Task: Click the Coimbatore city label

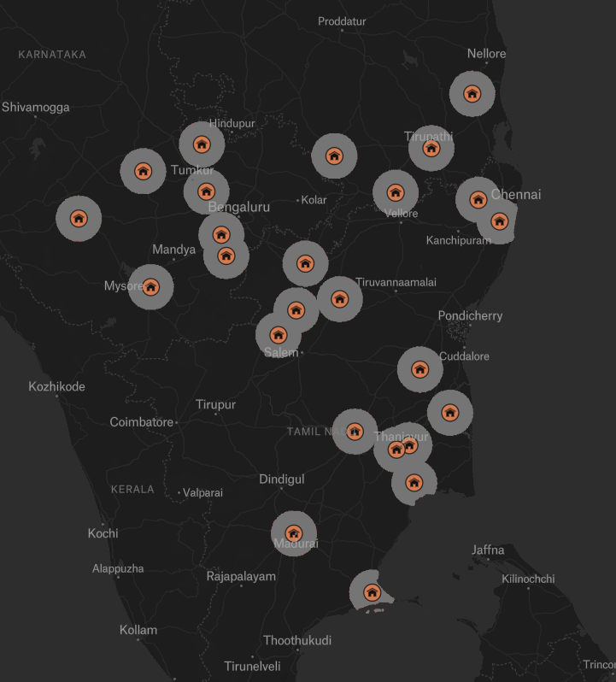Action: point(141,422)
